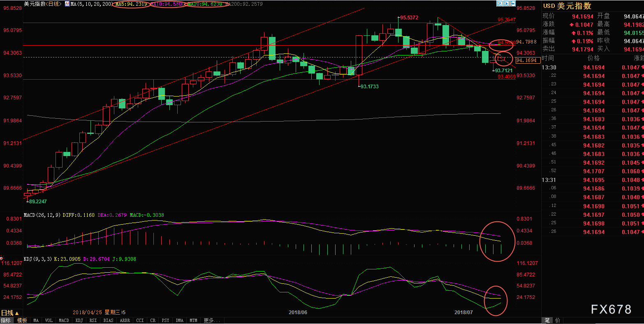Select the MTM indicator tab

point(193,320)
